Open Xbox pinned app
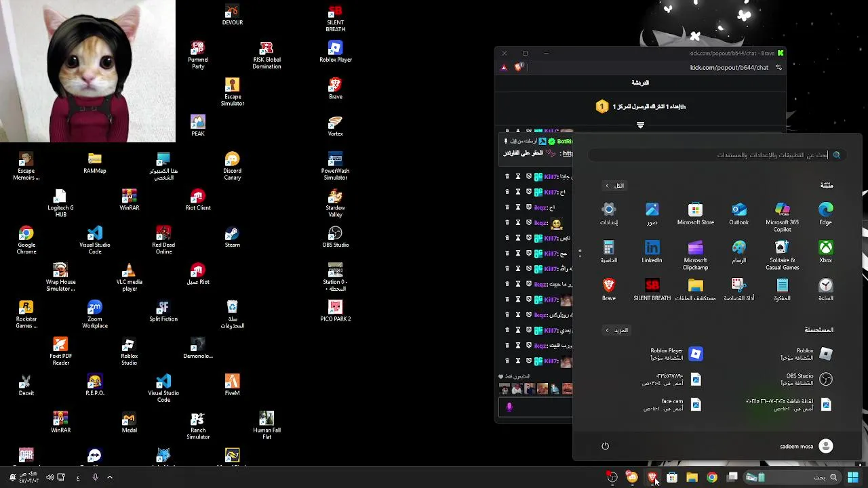868x488 pixels. coord(825,252)
